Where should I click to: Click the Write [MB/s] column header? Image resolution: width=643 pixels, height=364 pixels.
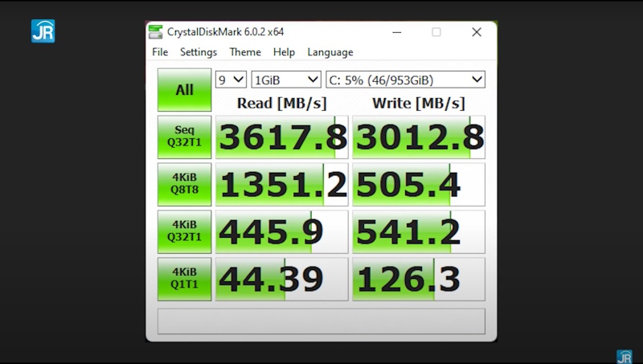(x=419, y=103)
